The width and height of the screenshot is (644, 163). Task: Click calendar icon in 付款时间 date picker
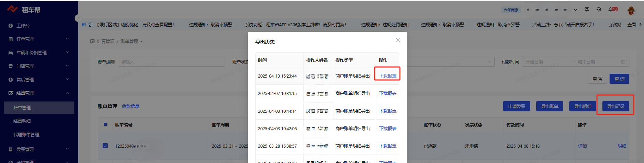click(623, 62)
